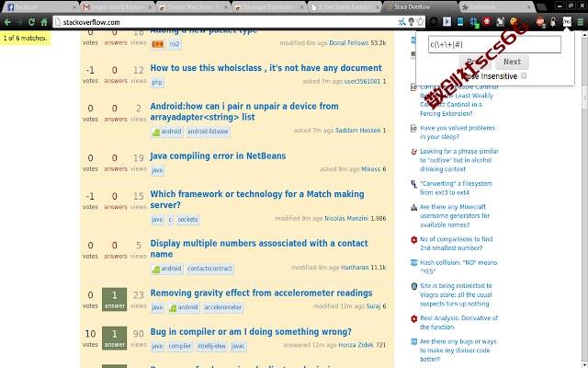Click the light blue tablet extension icon
The height and width of the screenshot is (368, 588).
pos(460,22)
